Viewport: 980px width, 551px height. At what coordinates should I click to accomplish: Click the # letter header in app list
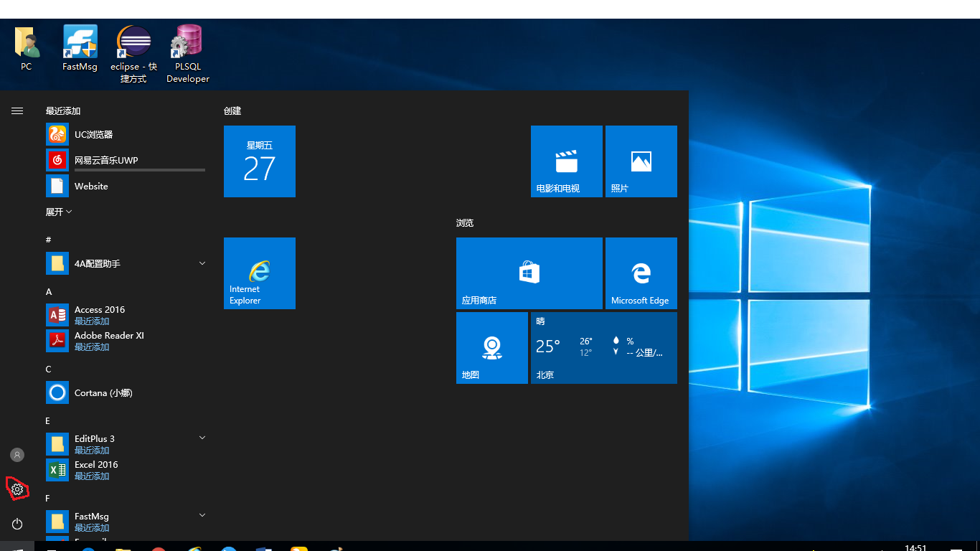pyautogui.click(x=48, y=240)
